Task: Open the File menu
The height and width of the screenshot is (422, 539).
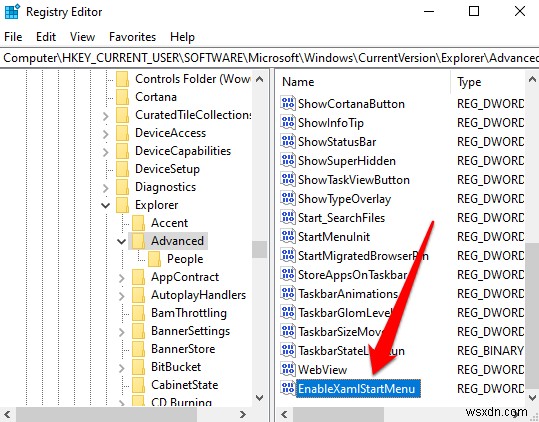Action: tap(13, 37)
